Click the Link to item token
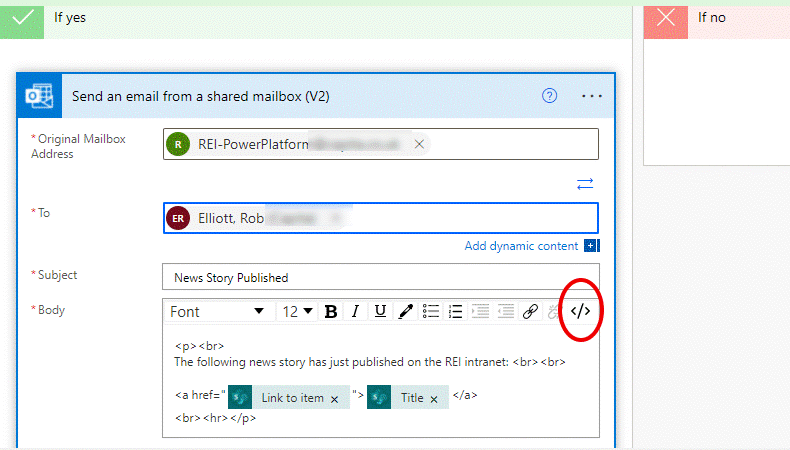Viewport: 790px width, 450px height. tap(289, 397)
